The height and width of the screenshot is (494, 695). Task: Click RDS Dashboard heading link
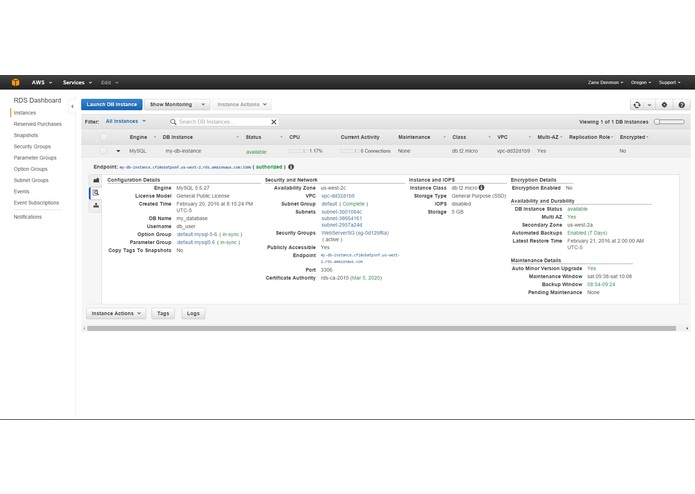click(x=37, y=101)
